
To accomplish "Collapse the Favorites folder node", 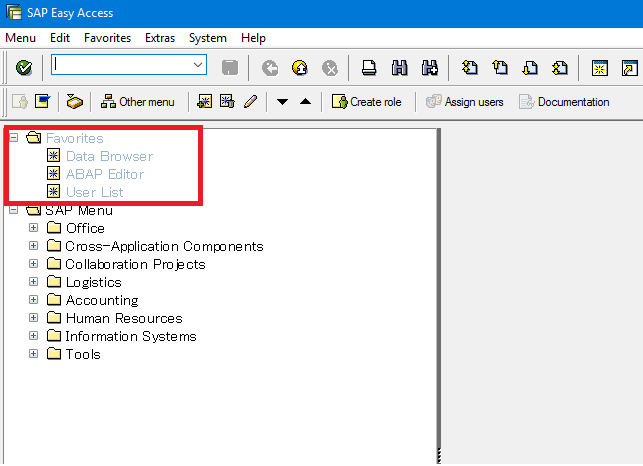I will [x=14, y=137].
